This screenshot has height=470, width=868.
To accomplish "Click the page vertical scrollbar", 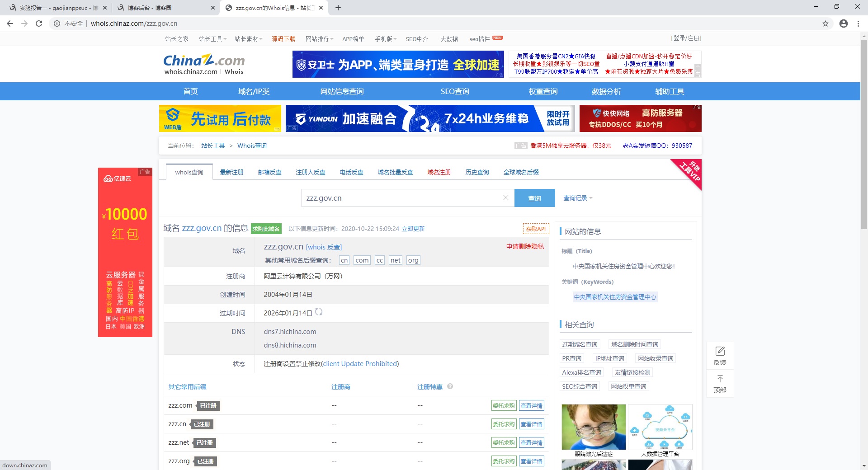I will [x=864, y=136].
